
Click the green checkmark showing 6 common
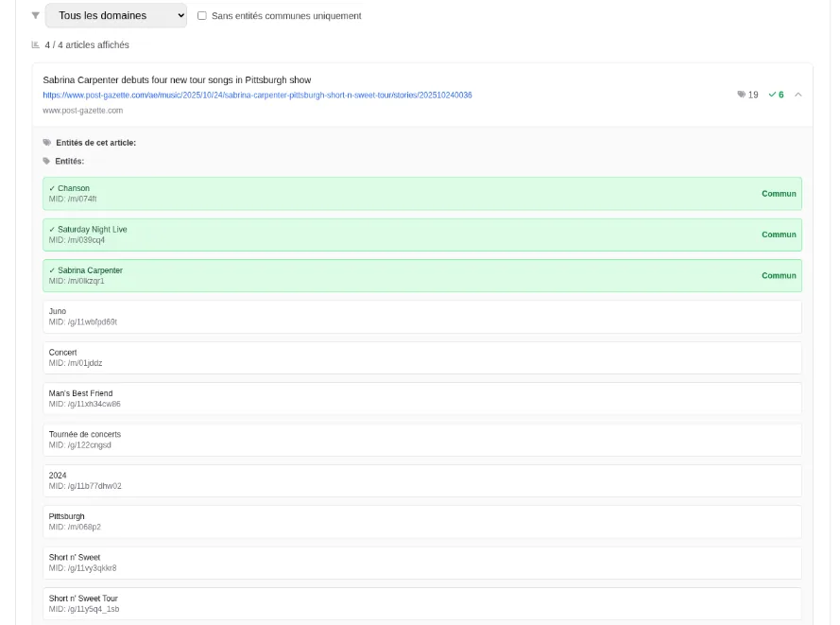tap(772, 95)
